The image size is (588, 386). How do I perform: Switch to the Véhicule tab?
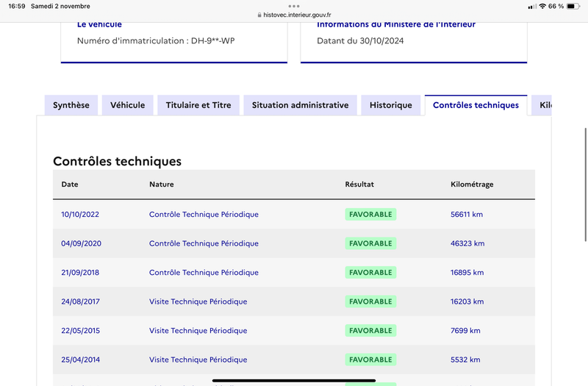(x=127, y=105)
